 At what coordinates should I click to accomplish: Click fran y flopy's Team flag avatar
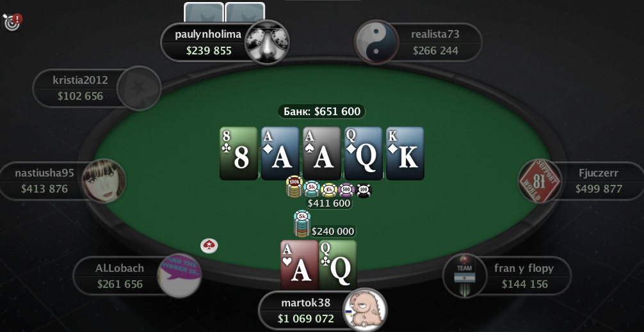(x=465, y=275)
